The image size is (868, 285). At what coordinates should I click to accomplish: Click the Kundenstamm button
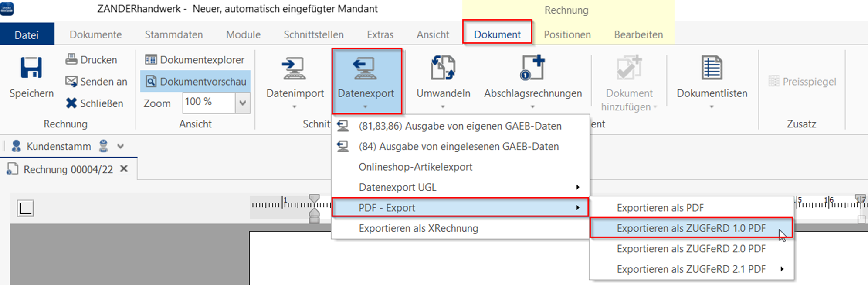58,146
